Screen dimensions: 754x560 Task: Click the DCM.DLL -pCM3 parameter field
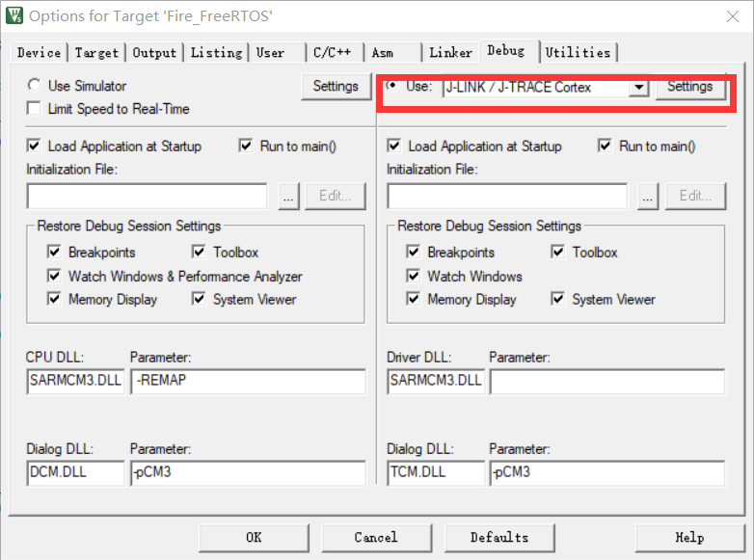click(x=248, y=473)
